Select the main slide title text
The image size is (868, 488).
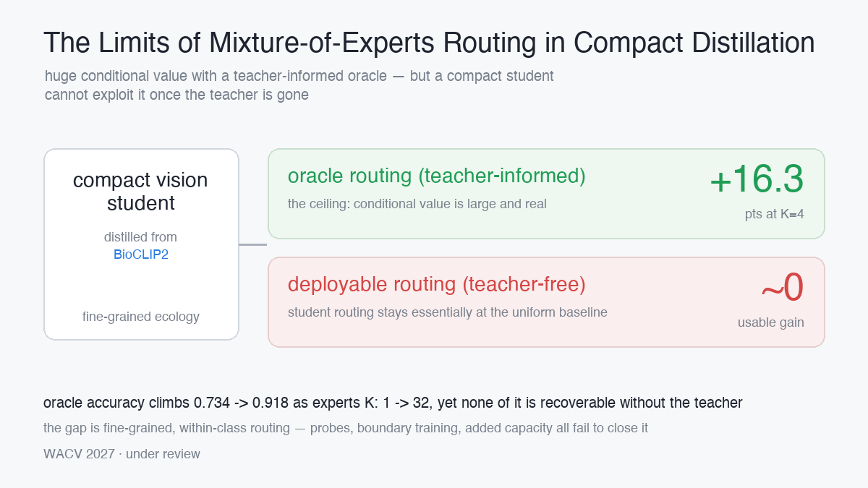(x=429, y=43)
